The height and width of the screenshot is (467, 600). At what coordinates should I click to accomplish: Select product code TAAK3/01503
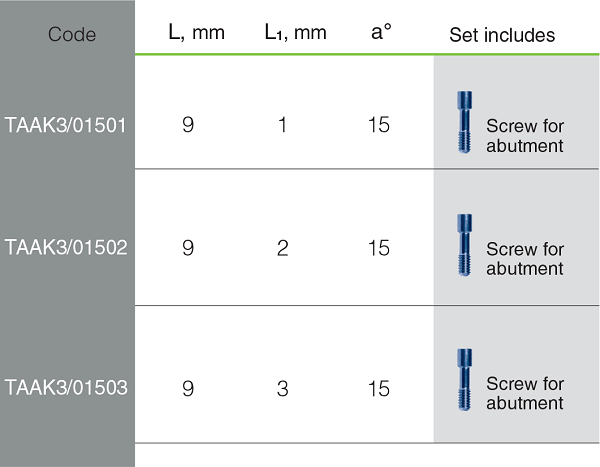(66, 387)
